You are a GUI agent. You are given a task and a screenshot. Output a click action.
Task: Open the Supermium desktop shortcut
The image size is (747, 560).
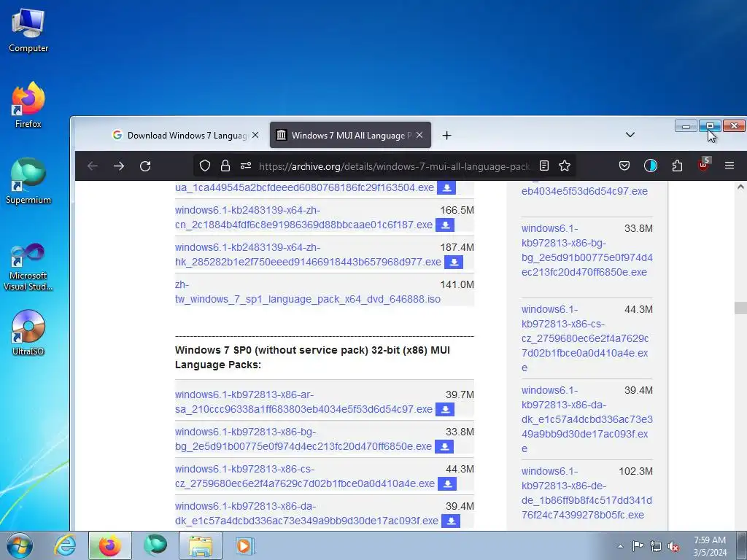(x=28, y=181)
